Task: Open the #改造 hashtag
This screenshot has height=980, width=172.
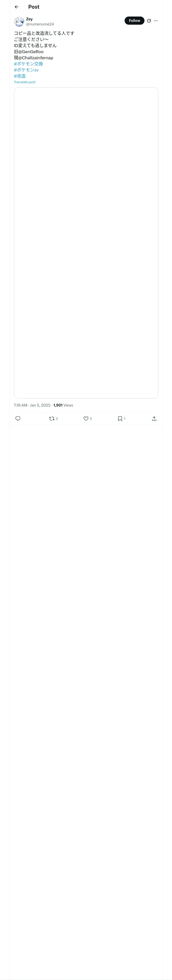Action: 20,76
